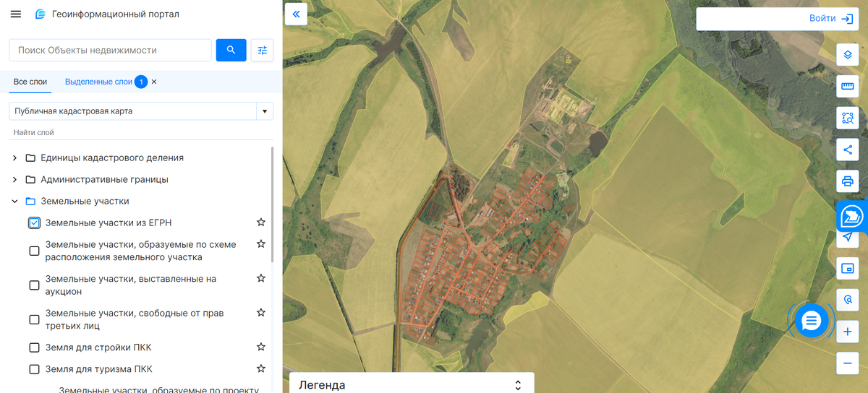
Task: Star the layer свободные от прав третьих лиц
Action: (261, 313)
